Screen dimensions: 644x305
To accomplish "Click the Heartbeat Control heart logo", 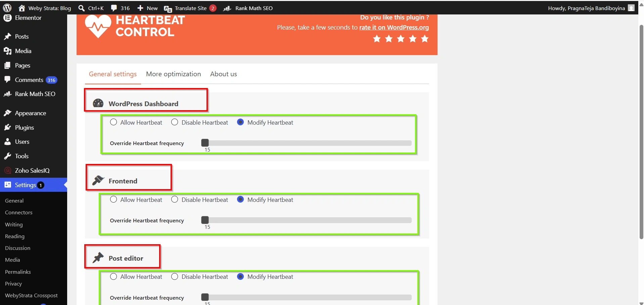I will pos(98,26).
